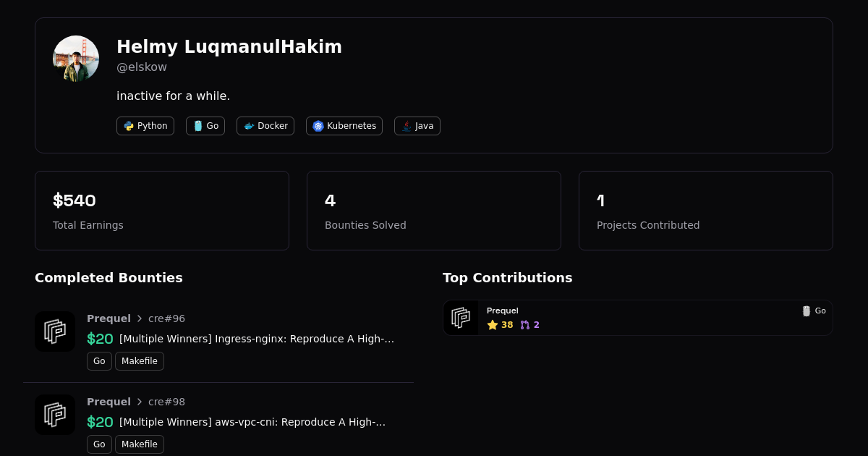This screenshot has height=456, width=868.
Task: Open the aws-vpc-cni bounty title link
Action: coord(252,422)
